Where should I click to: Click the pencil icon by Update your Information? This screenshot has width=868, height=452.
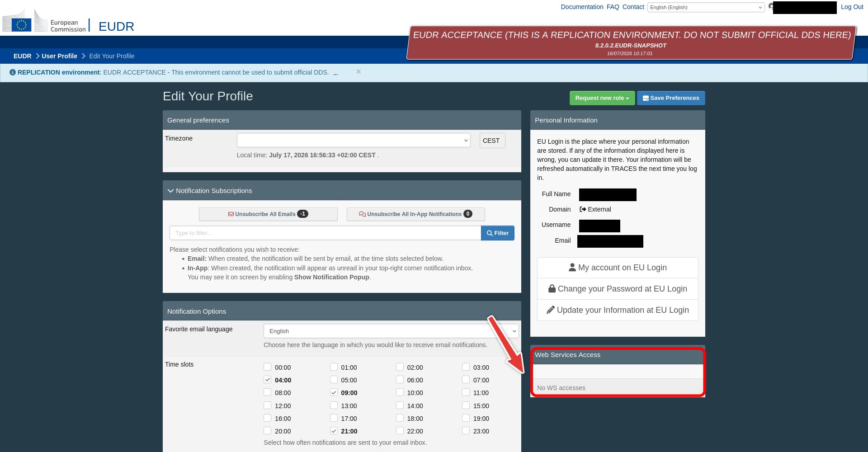tap(551, 310)
